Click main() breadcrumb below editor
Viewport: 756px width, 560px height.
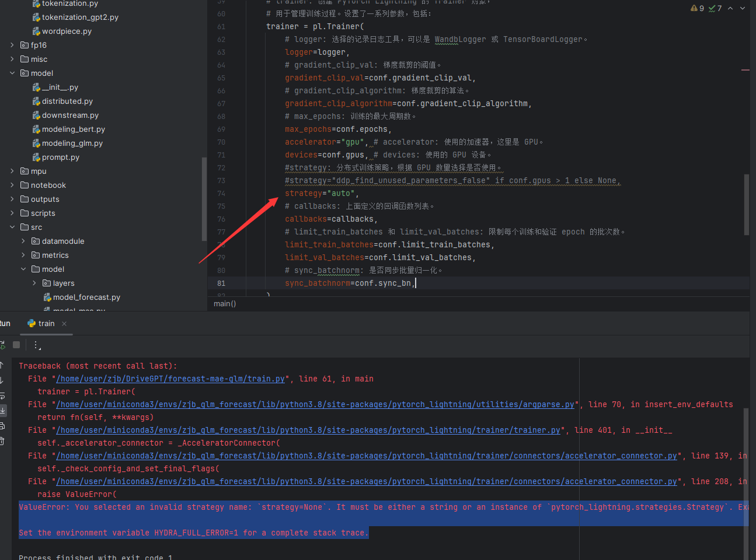(x=225, y=303)
